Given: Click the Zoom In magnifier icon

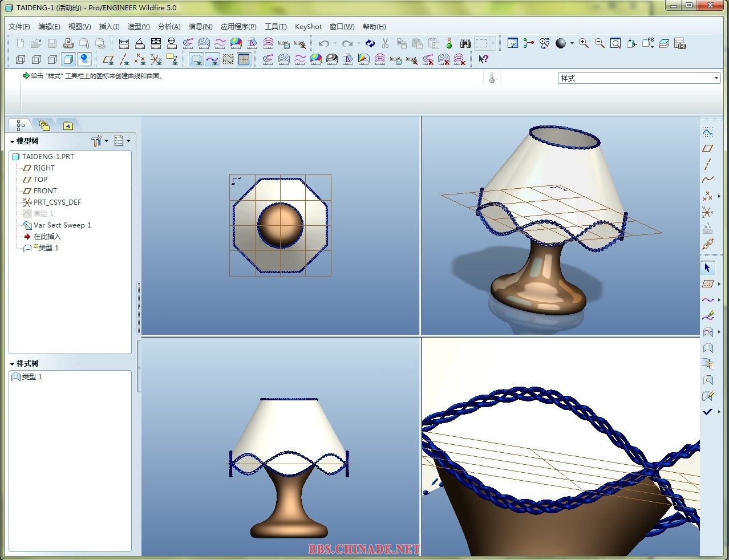Looking at the screenshot, I should coord(584,43).
